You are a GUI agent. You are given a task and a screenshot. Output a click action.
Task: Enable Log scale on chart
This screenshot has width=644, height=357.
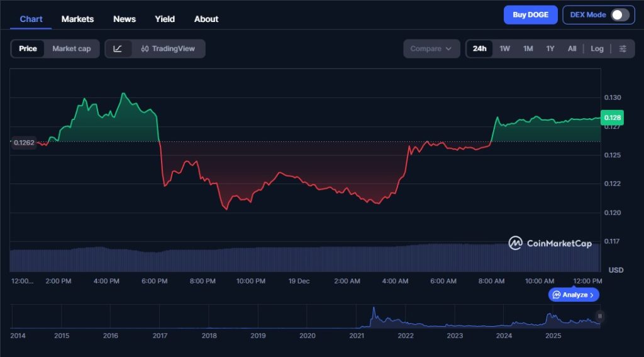pos(597,48)
